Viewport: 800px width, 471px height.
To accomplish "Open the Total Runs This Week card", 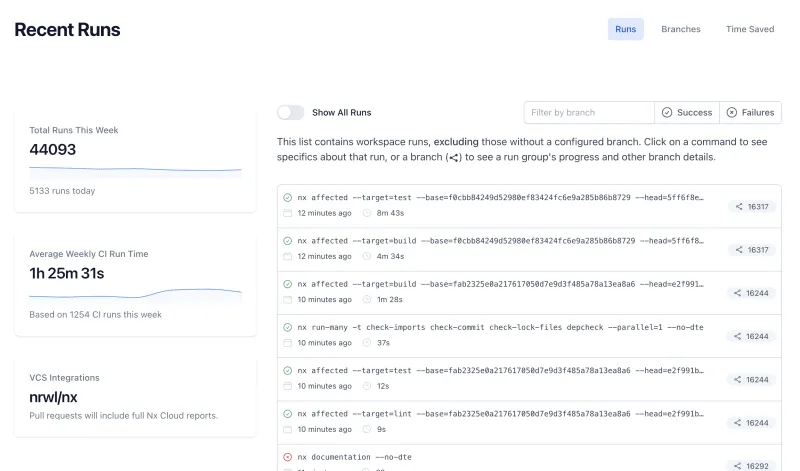I will click(135, 160).
